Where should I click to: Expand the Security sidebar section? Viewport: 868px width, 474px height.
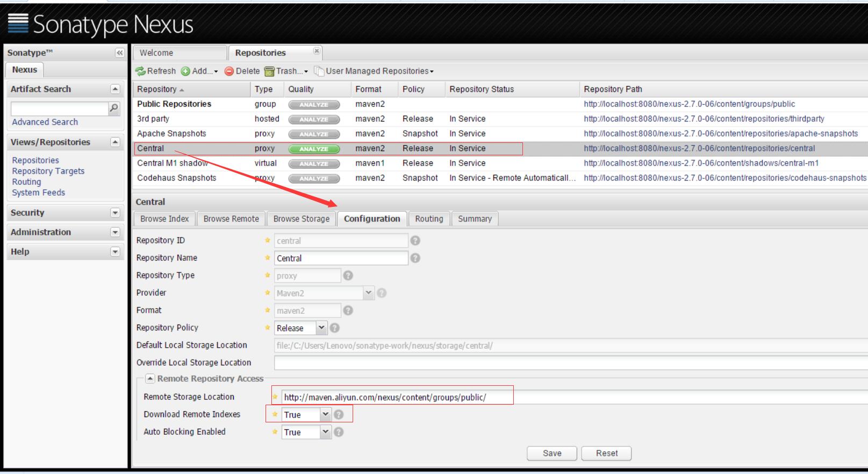[115, 213]
